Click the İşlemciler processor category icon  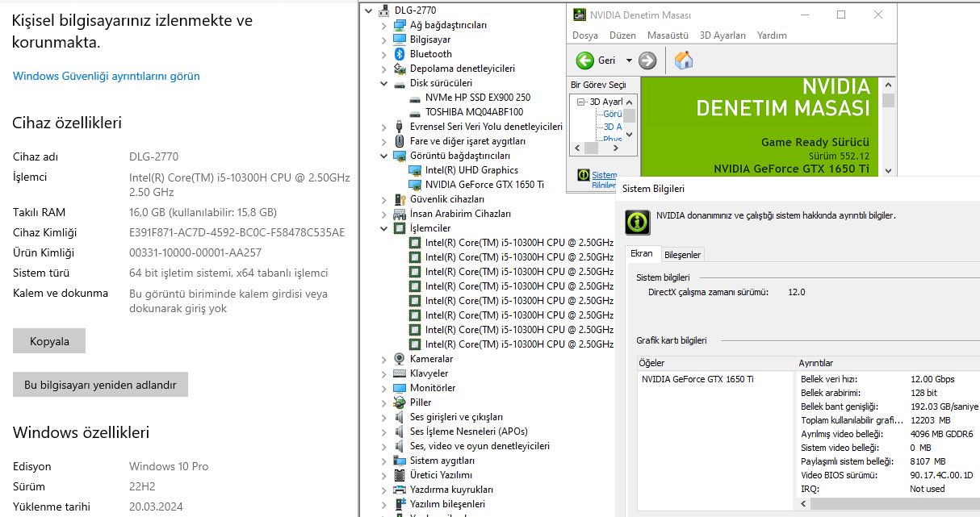pyautogui.click(x=399, y=228)
